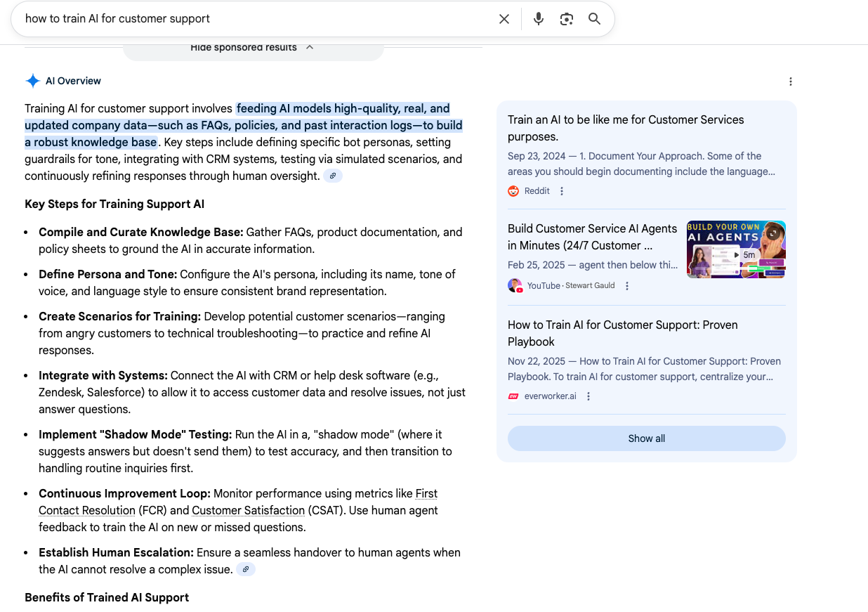Open the Proven Playbook article

click(622, 333)
